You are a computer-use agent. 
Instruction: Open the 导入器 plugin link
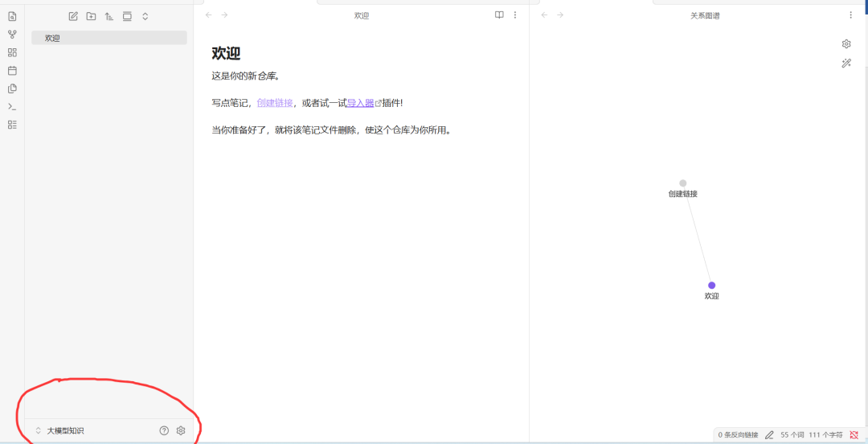click(x=360, y=102)
